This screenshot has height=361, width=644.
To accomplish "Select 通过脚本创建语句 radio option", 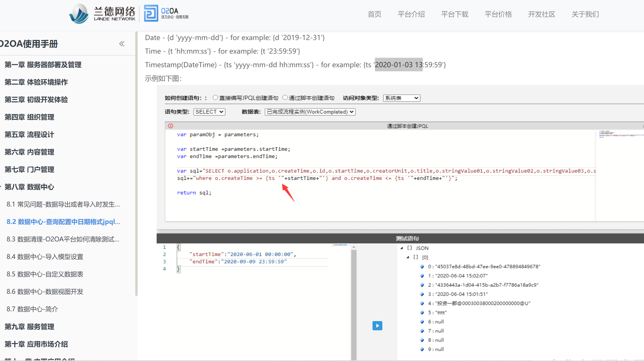I will click(x=285, y=98).
